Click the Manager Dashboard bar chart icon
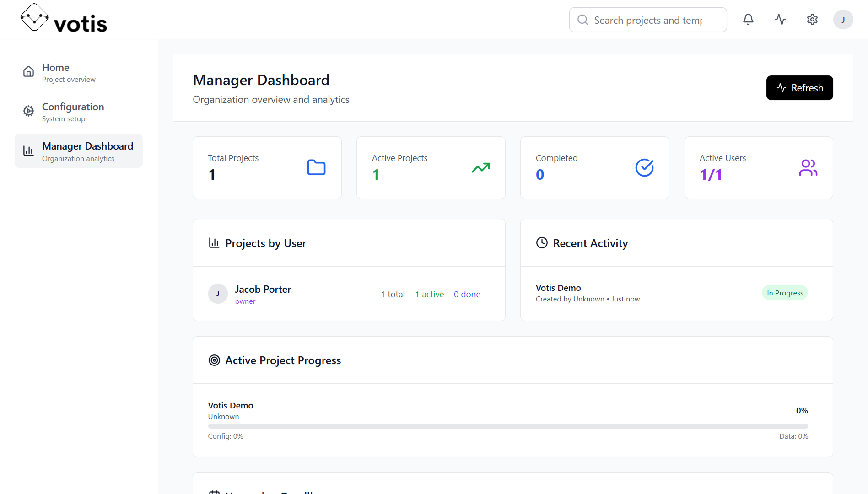The image size is (868, 494). pos(28,151)
